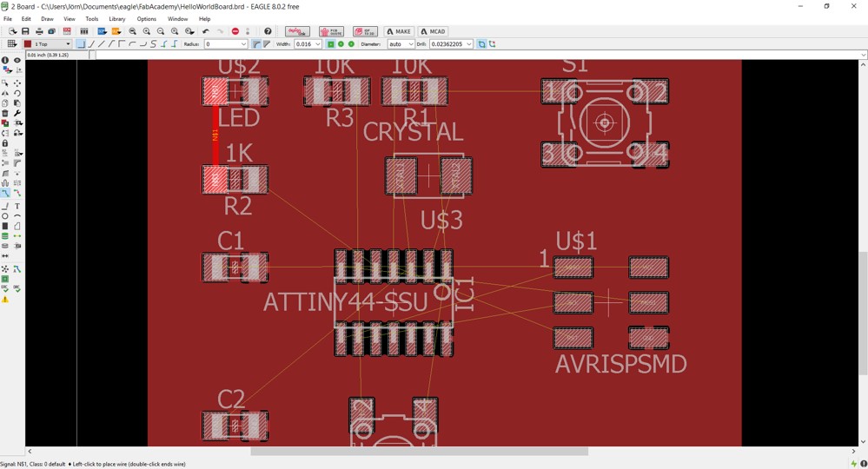Viewport: 868px width, 469px height.
Task: Open the File menu
Action: (8, 19)
